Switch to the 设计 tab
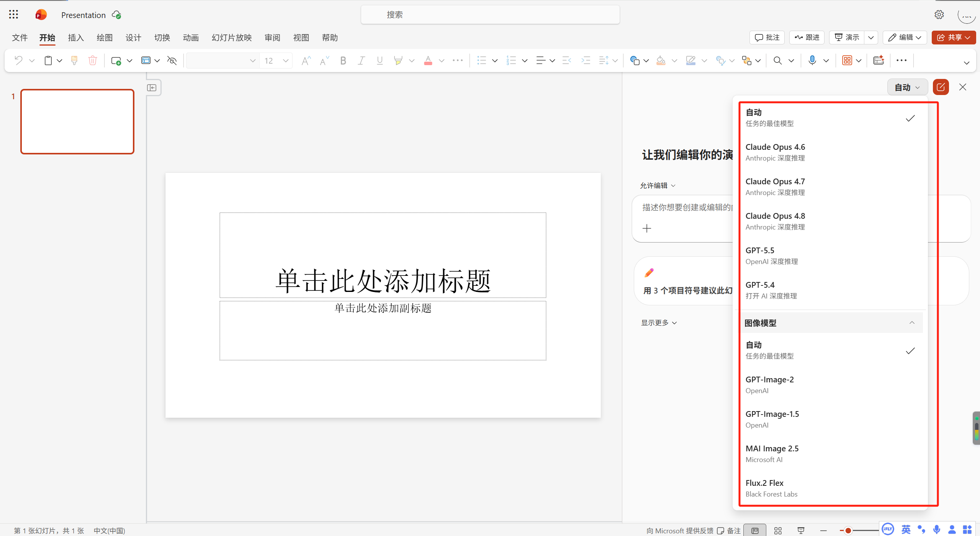 (133, 38)
